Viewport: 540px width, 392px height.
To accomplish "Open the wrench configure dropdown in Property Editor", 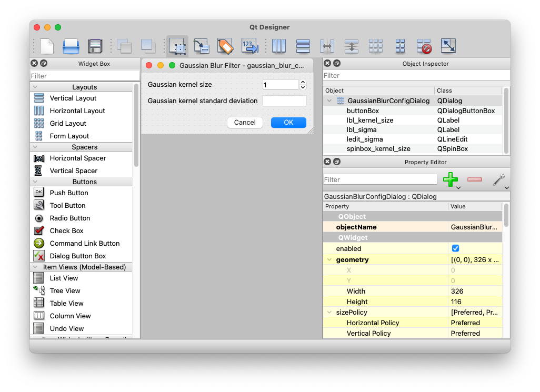I will [x=499, y=180].
